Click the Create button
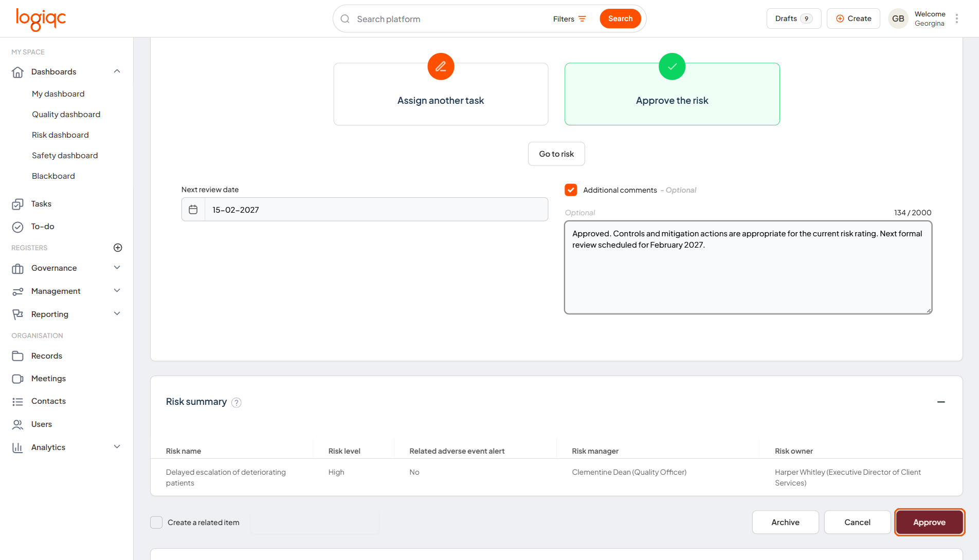This screenshot has height=560, width=979. 854,18
